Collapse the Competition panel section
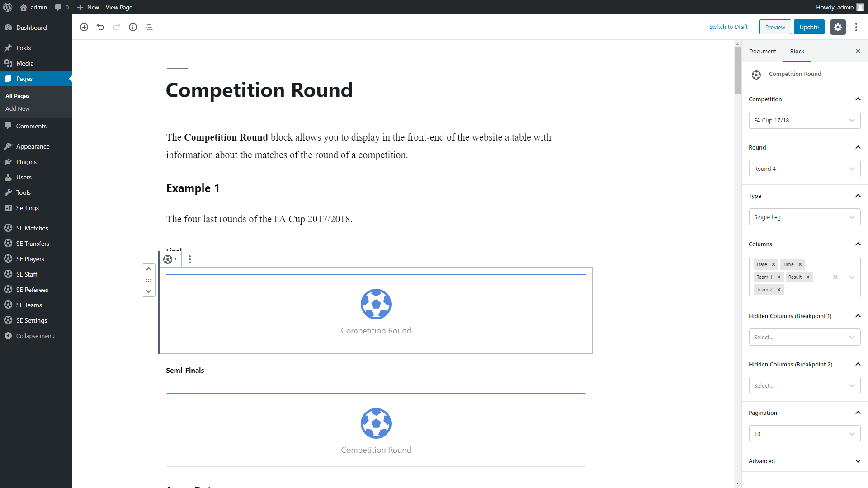868x488 pixels. pyautogui.click(x=858, y=99)
